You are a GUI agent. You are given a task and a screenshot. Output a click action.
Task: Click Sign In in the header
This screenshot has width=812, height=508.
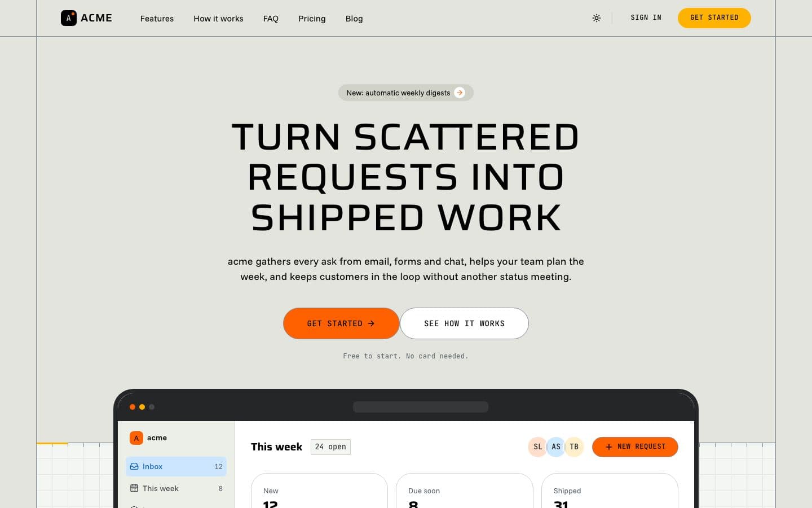(x=646, y=17)
